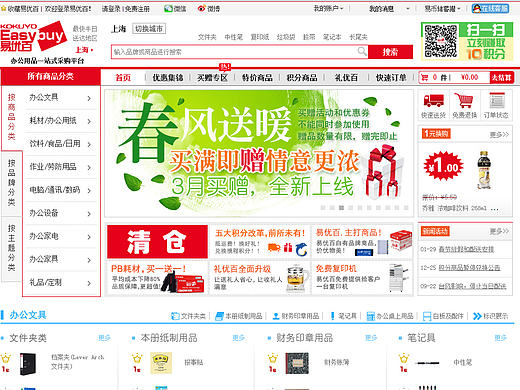Image resolution: width=520 pixels, height=390 pixels.
Task: Select the last carousel indicator dot
Action: coord(406,207)
